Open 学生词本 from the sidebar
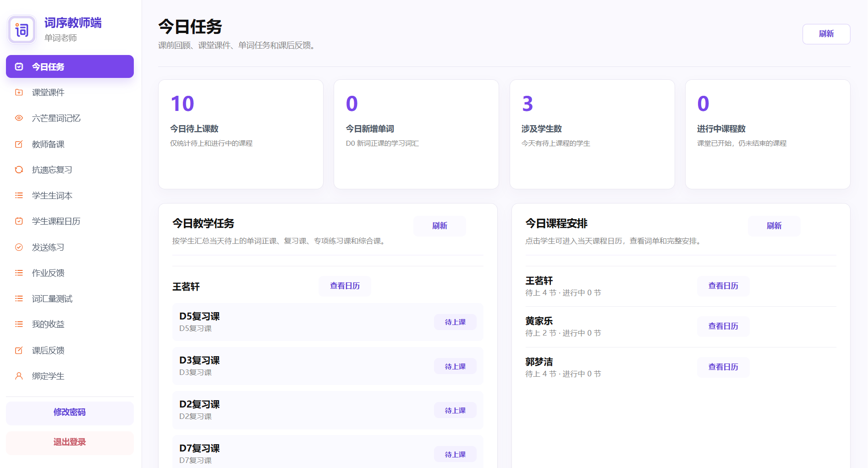This screenshot has height=468, width=868. tap(70, 195)
